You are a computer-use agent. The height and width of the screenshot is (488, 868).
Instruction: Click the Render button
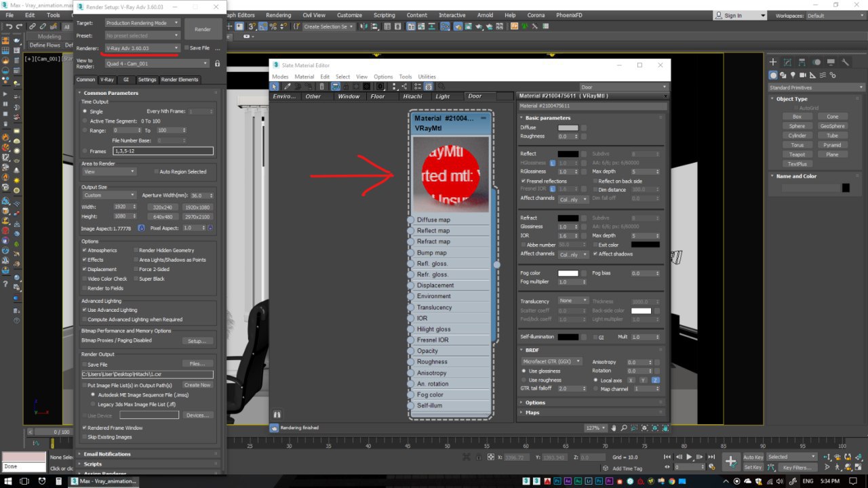click(x=203, y=29)
